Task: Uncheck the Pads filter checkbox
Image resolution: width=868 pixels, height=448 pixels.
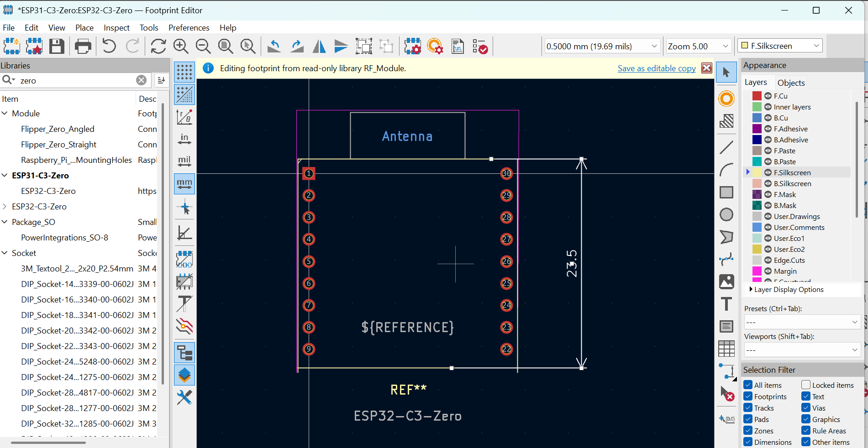Action: pyautogui.click(x=748, y=419)
